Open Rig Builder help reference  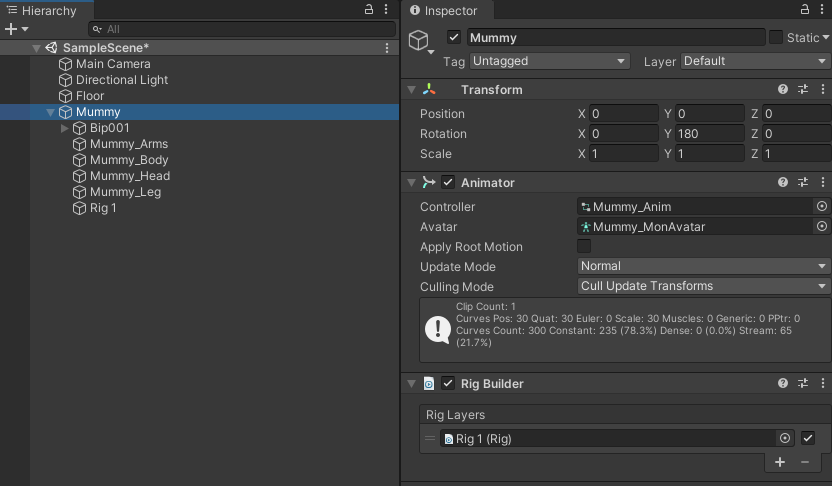point(783,383)
